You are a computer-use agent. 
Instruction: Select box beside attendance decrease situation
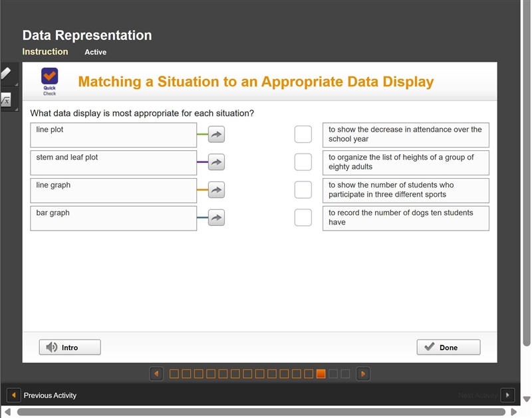303,134
